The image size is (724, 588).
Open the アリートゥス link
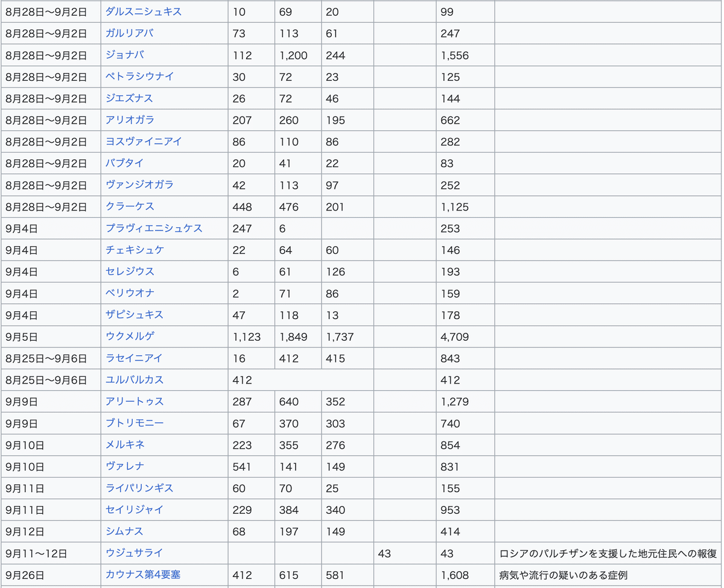point(135,402)
